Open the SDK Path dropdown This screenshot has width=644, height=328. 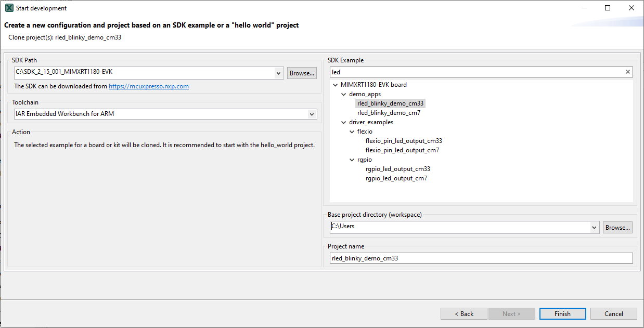[x=279, y=73]
